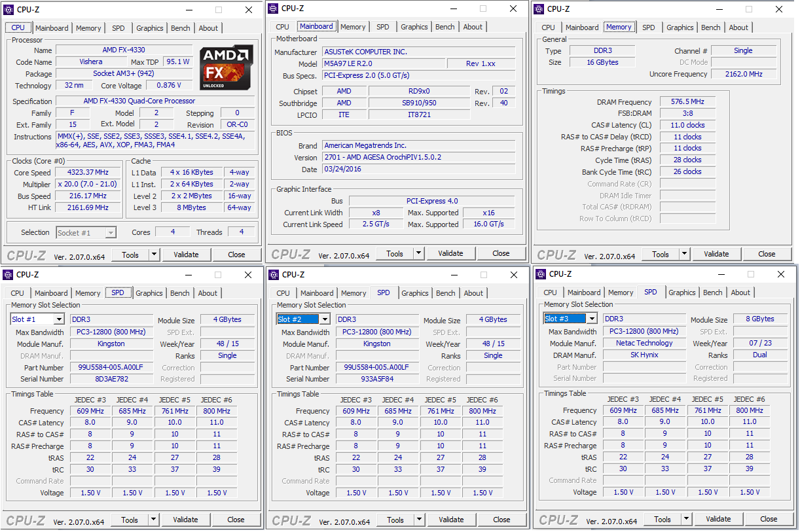This screenshot has height=532, width=800.
Task: Click CPU-Z title icon in the Slot #3 window
Action: point(541,274)
